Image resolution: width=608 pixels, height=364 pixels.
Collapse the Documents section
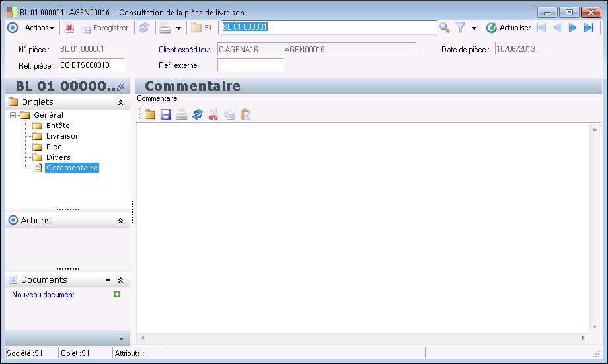click(x=120, y=280)
